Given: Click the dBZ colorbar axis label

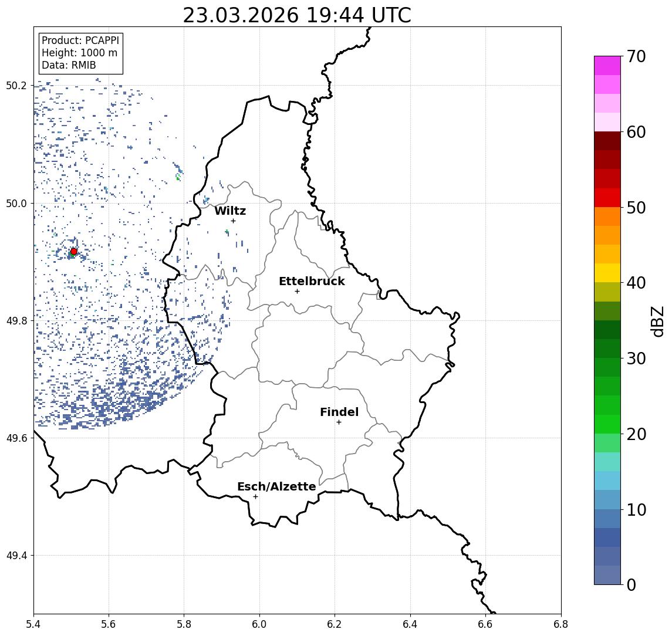Looking at the screenshot, I should coord(657,322).
